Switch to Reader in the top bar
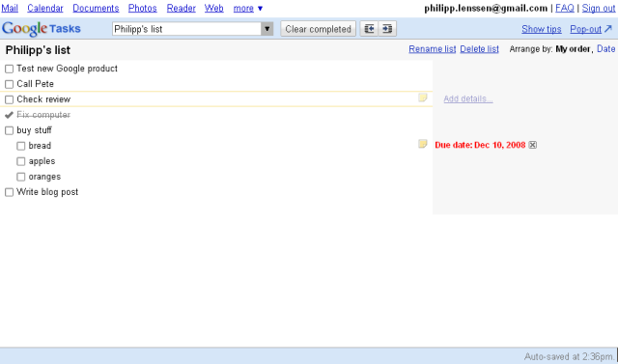 point(181,9)
